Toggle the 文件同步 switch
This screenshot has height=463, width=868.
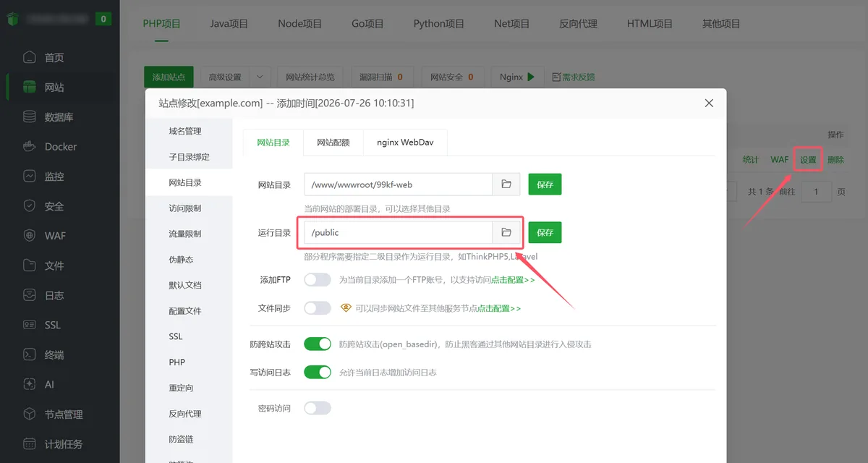pos(318,307)
